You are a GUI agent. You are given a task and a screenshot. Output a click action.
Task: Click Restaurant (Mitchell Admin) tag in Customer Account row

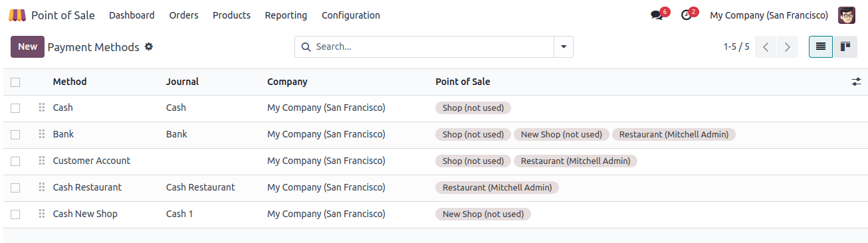pos(576,161)
